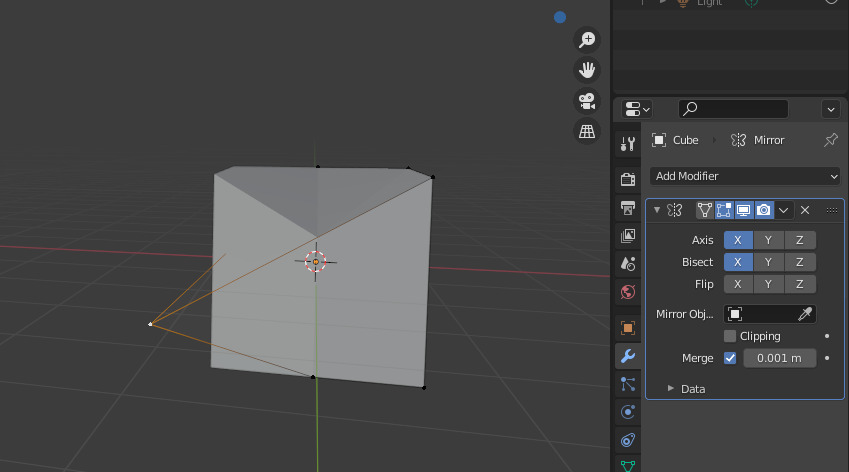
Task: Collapse the Mirror modifier panel
Action: click(657, 210)
